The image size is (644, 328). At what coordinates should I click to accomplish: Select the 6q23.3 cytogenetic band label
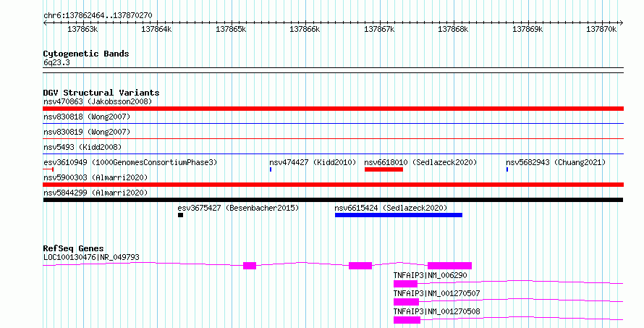coord(56,62)
